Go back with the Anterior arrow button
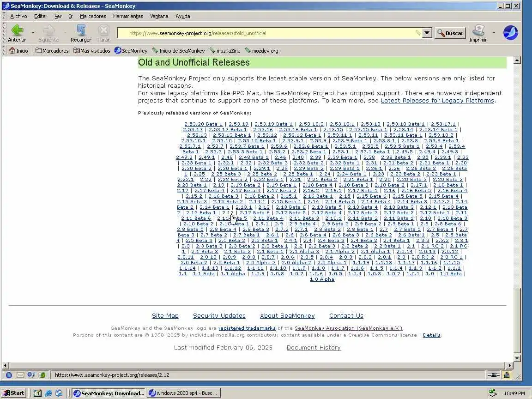 (x=17, y=33)
